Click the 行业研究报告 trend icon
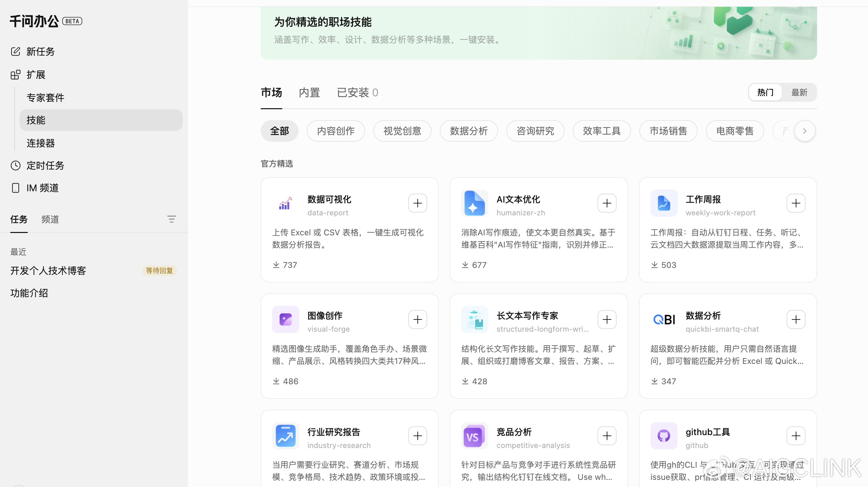 tap(285, 436)
